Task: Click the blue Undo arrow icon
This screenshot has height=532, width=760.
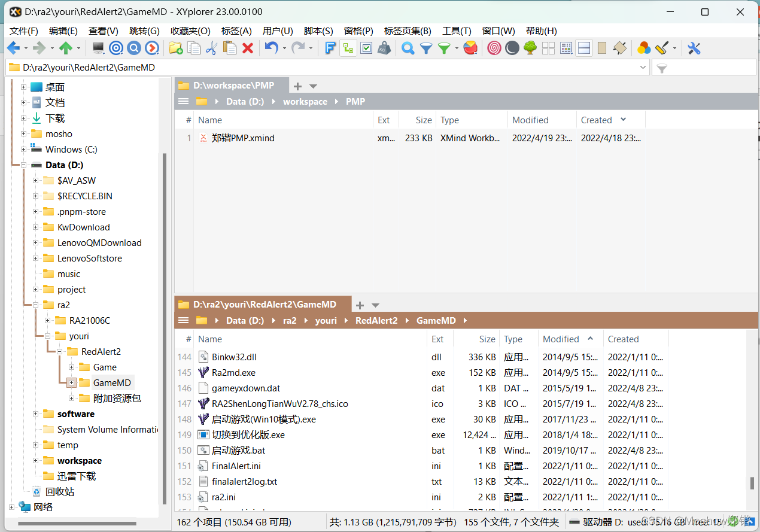Action: tap(272, 48)
